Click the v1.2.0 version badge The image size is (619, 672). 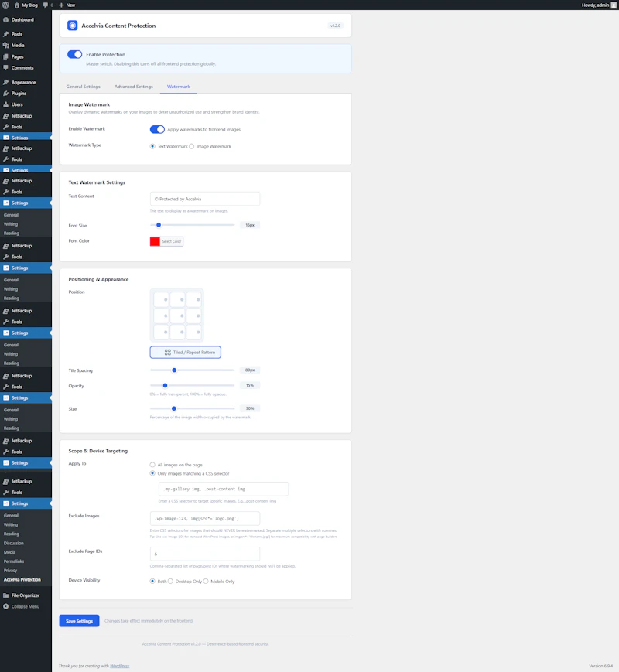coord(335,26)
